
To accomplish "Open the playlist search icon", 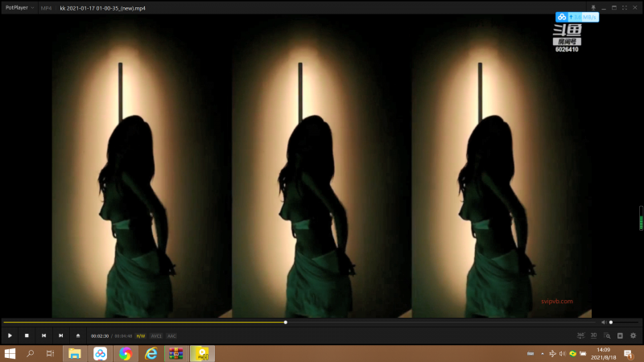I will click(607, 335).
